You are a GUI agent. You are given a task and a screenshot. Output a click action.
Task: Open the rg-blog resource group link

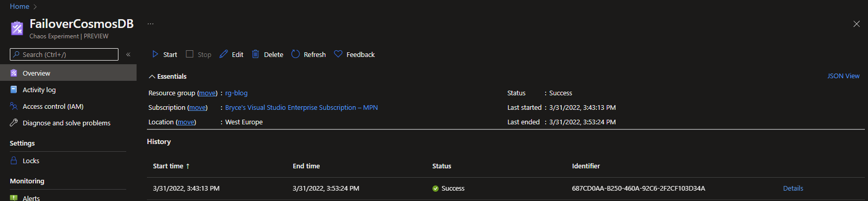click(236, 93)
